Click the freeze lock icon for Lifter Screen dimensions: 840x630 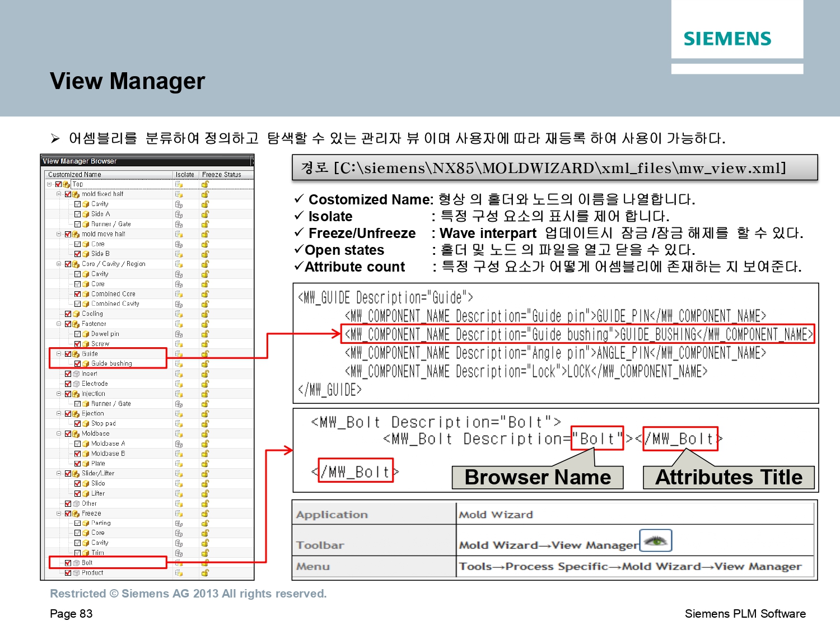[x=205, y=493]
